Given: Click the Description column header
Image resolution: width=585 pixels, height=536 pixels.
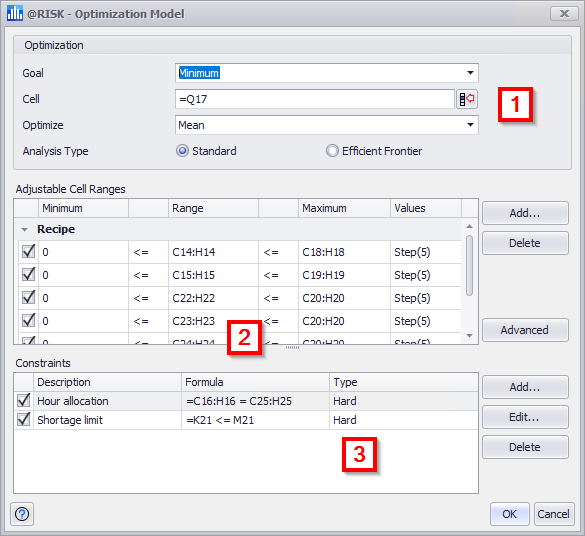Looking at the screenshot, I should [107, 382].
